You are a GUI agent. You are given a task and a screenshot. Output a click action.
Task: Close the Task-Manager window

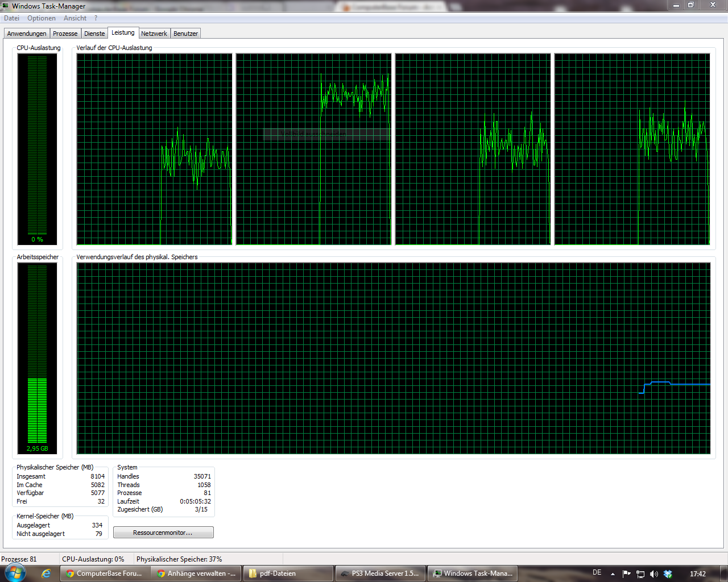pyautogui.click(x=713, y=5)
